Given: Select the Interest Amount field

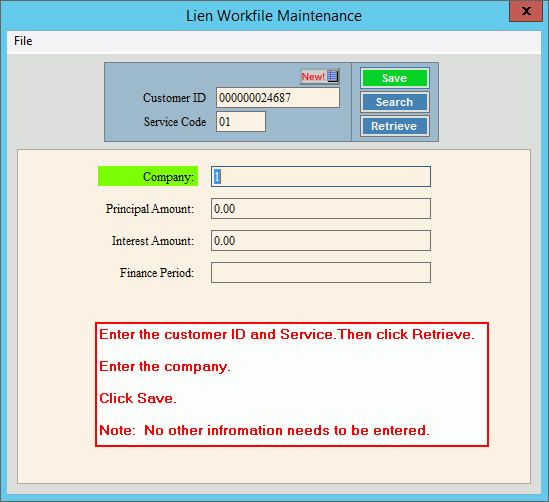Looking at the screenshot, I should click(x=321, y=240).
